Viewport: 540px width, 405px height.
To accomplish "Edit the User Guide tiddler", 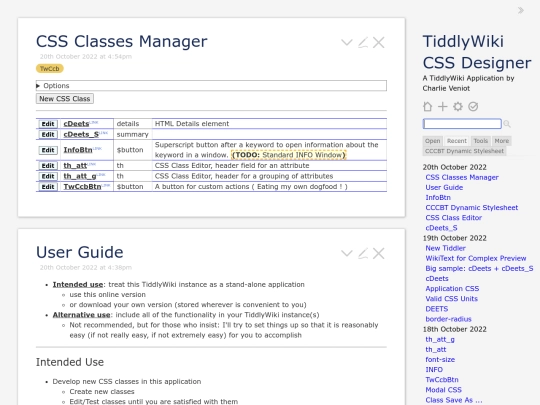I will coord(363,253).
